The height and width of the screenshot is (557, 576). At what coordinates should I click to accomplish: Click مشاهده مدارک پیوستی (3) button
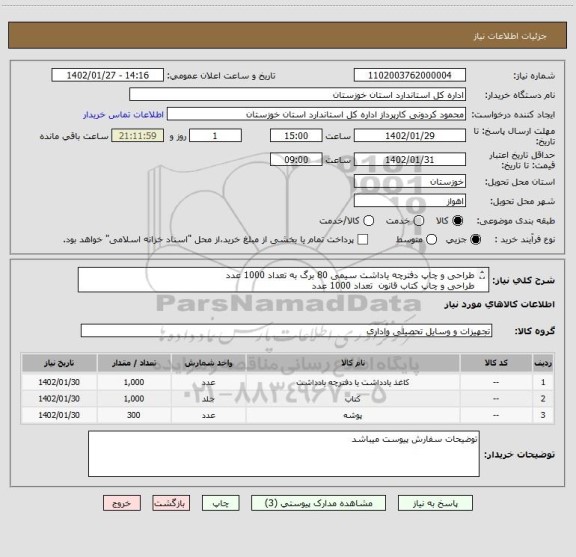pyautogui.click(x=318, y=503)
